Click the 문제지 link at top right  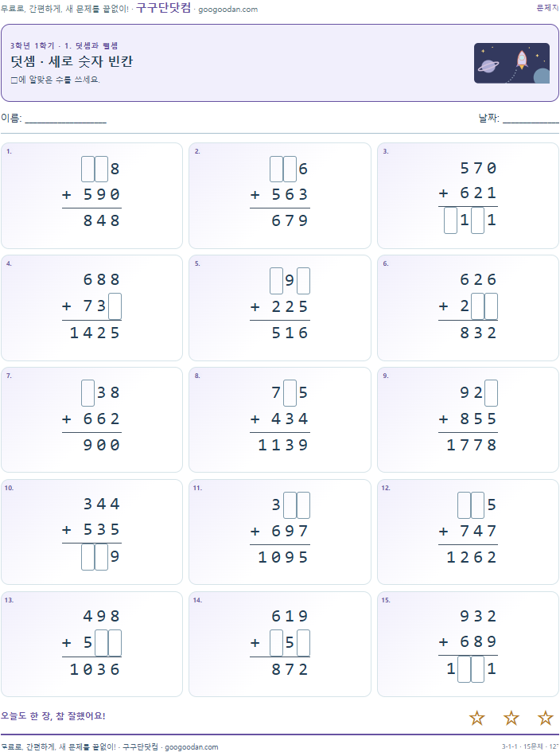547,7
